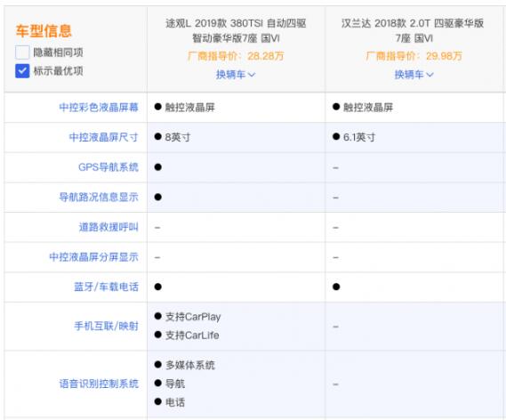Viewport: 506px width, 420px height.
Task: Click the 导航路况信息显示 row label
Action: 99,197
